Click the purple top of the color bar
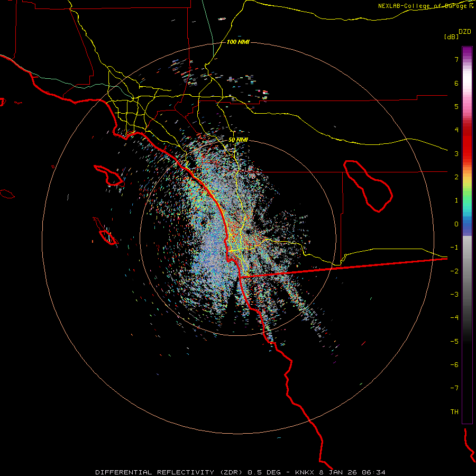This screenshot has height=476, width=476. coord(467,51)
